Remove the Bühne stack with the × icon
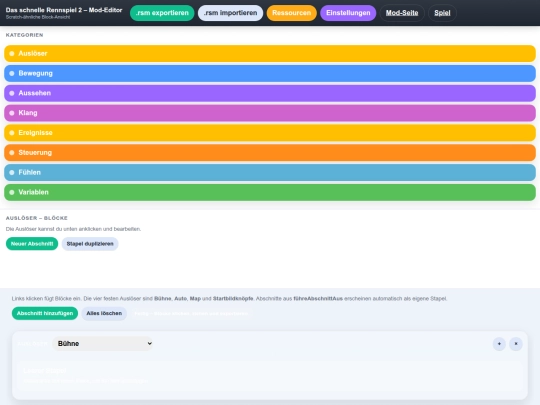This screenshot has height=405, width=540. (516, 344)
